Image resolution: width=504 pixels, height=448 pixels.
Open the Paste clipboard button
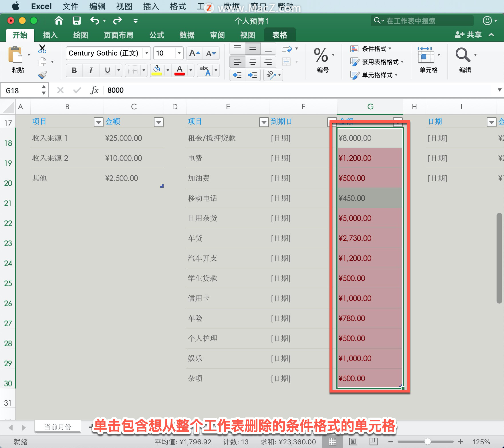[15, 55]
